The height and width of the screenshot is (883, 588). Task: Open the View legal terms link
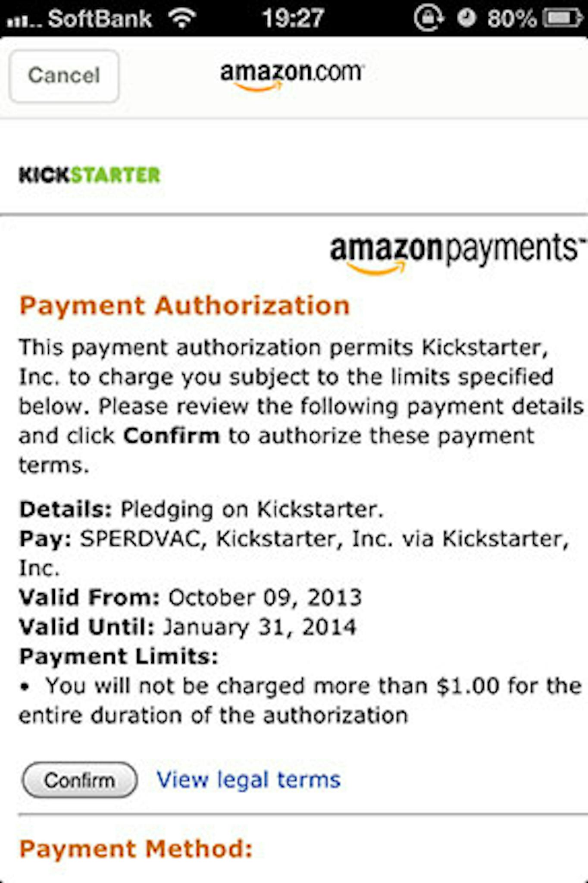coord(248,780)
